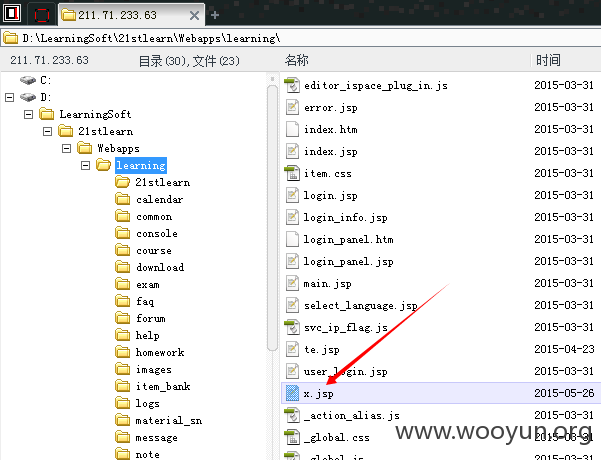Open the course folder icon
601x460 pixels.
[x=123, y=250]
